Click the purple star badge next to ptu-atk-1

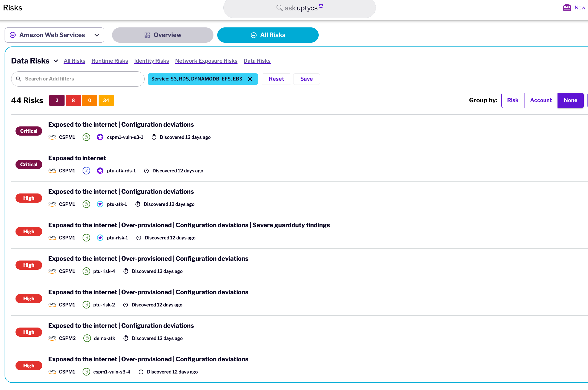(x=100, y=204)
